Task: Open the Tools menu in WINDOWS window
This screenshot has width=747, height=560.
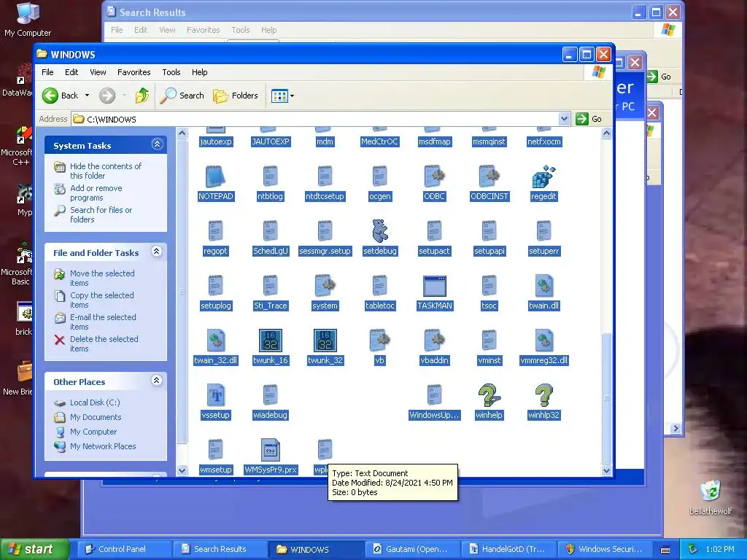Action: coord(171,72)
